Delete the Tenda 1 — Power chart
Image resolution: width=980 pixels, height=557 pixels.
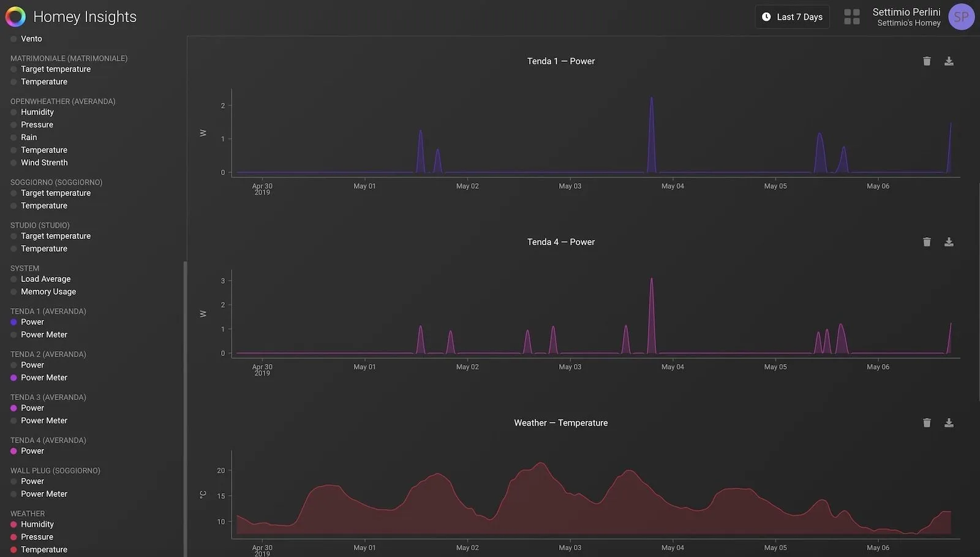(x=927, y=61)
